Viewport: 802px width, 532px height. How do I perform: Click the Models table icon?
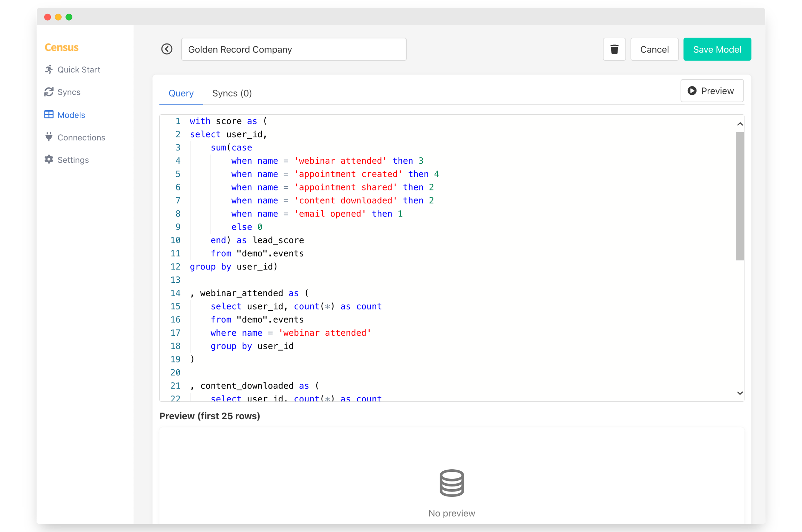click(x=49, y=115)
